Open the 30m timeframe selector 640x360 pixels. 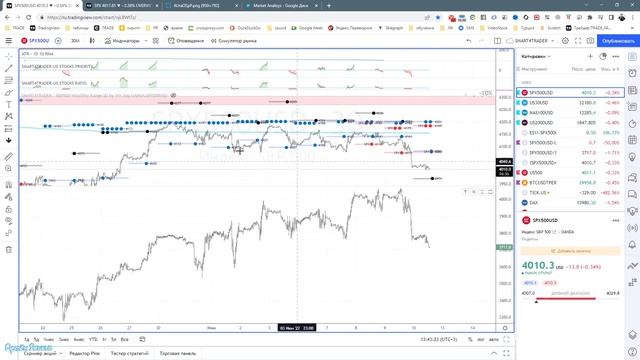(x=76, y=41)
